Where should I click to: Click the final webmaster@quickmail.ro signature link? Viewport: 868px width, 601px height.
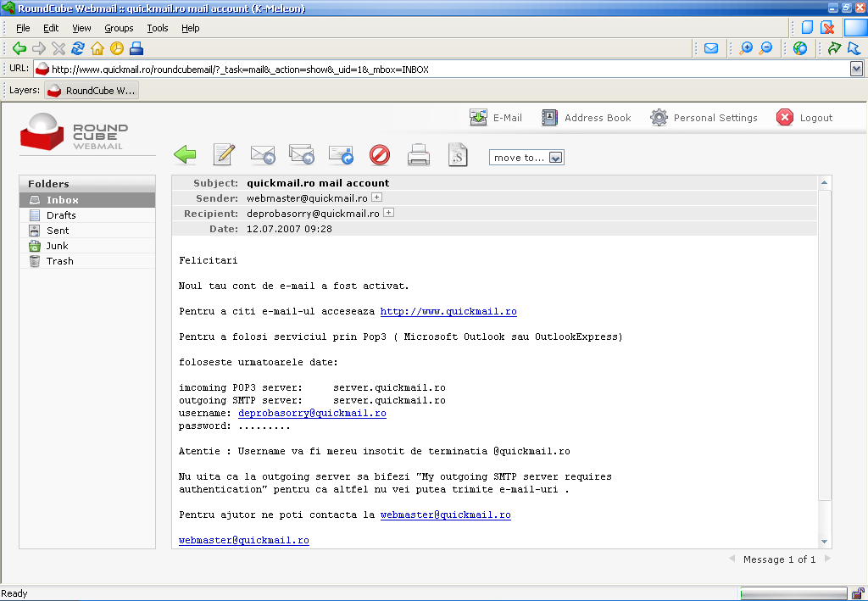click(x=244, y=541)
